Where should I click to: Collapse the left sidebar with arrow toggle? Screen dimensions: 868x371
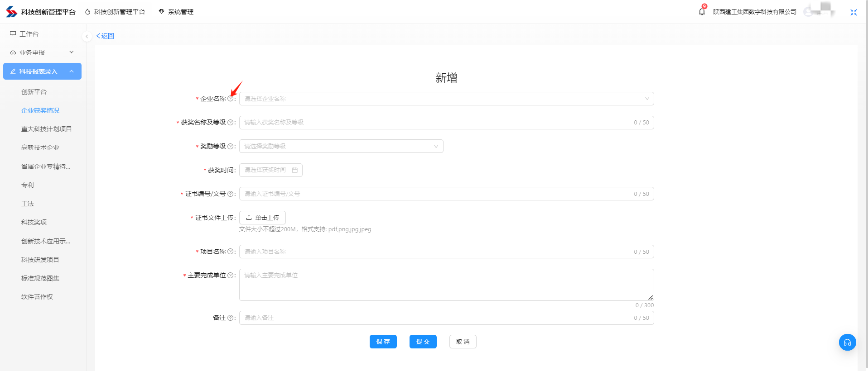87,36
